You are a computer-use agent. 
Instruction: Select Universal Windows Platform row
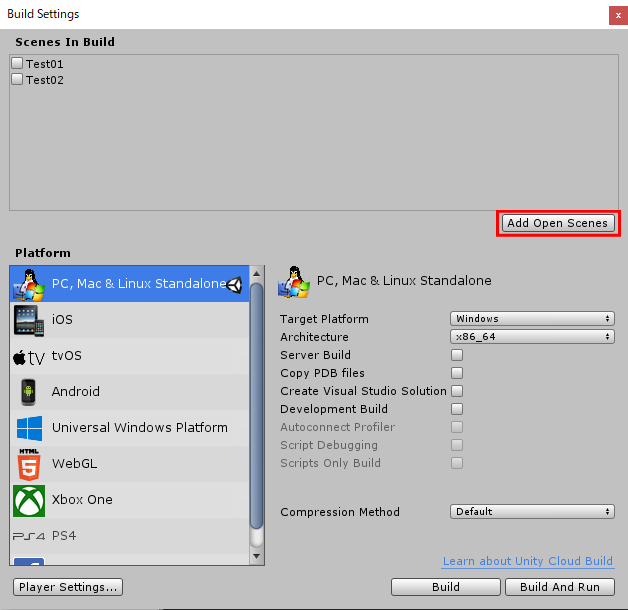click(129, 428)
